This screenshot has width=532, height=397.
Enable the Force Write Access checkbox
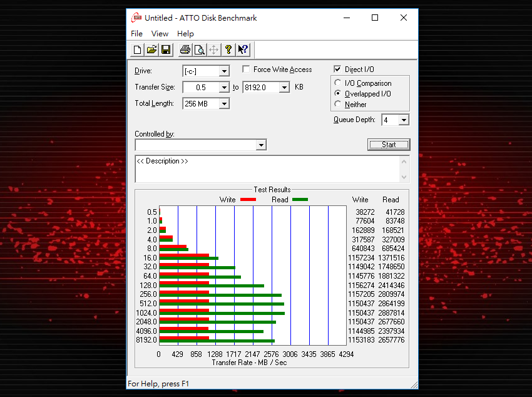[247, 70]
